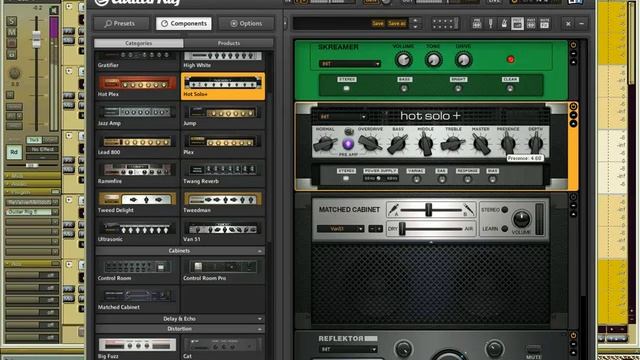This screenshot has width=640, height=360.
Task: Open the Options tab
Action: 246,24
